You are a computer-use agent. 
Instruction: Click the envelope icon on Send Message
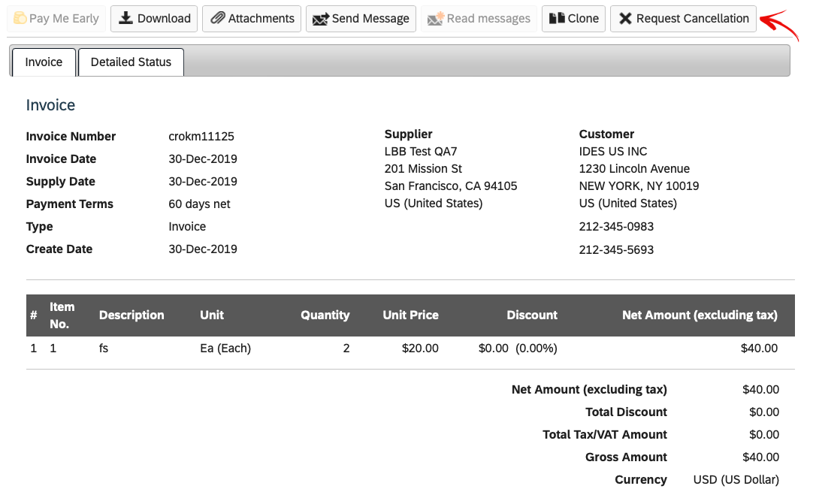[x=319, y=19]
